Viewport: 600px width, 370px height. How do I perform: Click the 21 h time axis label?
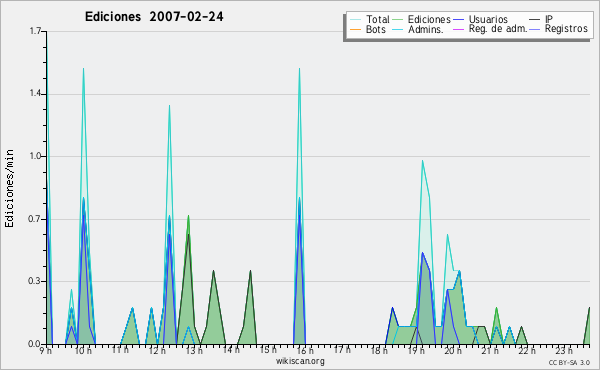tap(490, 350)
